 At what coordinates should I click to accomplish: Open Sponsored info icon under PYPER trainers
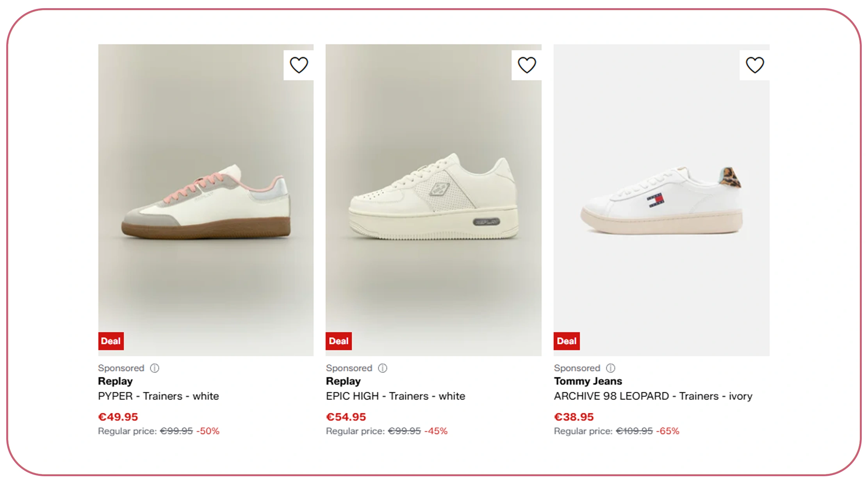[155, 368]
